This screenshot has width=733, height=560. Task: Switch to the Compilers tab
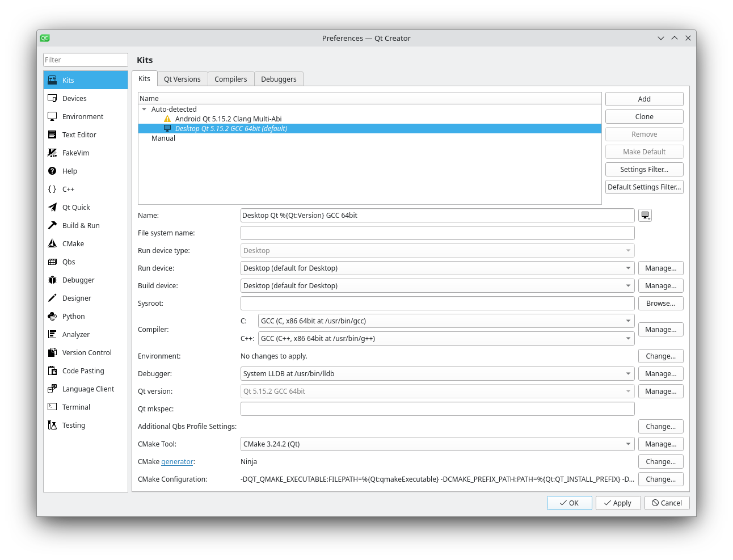[231, 79]
